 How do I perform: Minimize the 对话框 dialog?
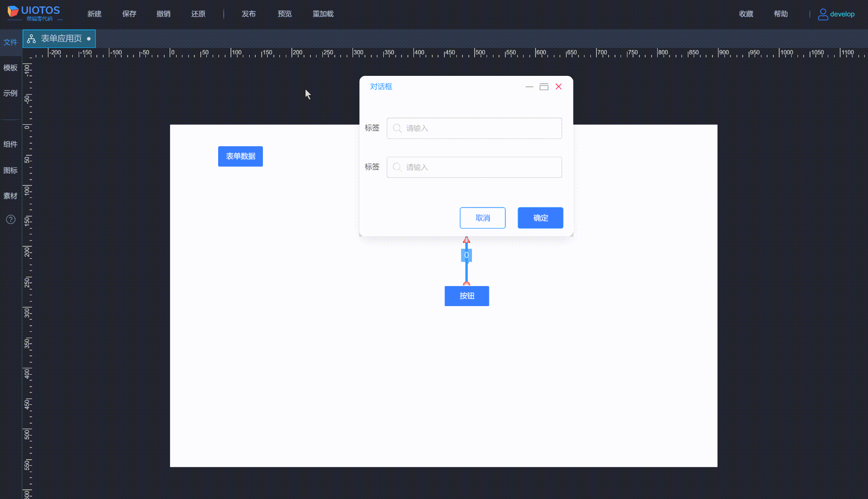[x=529, y=87]
